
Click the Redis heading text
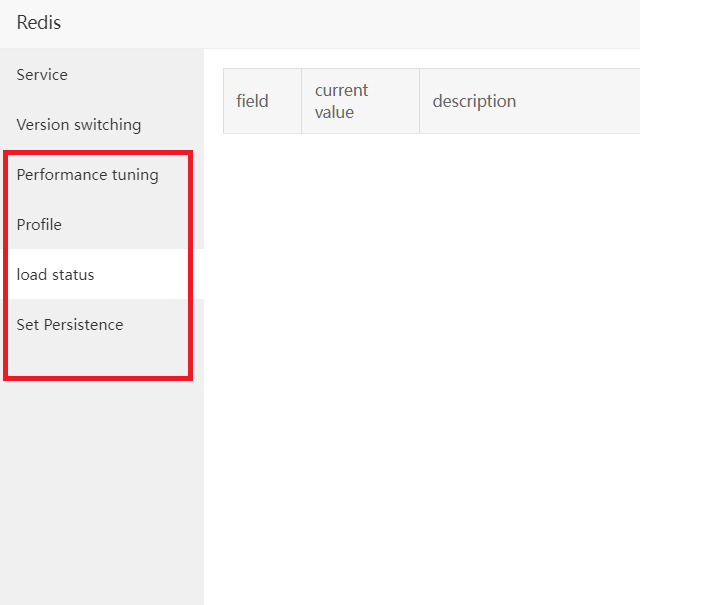click(x=39, y=22)
